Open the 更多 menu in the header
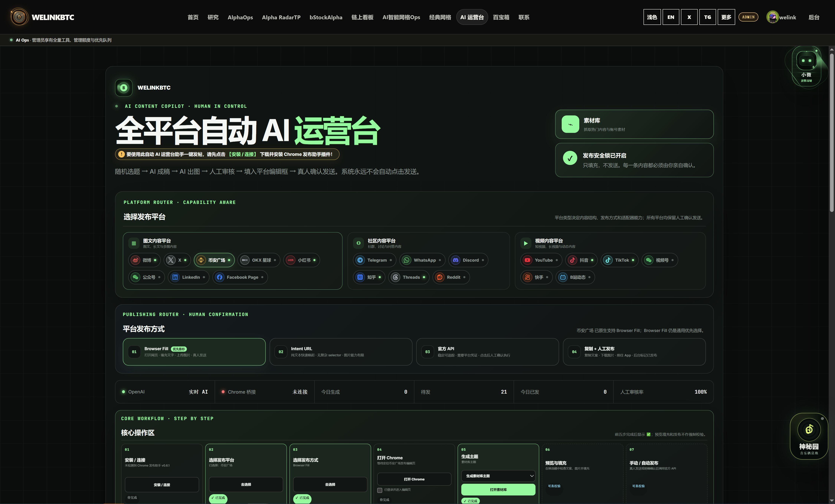 726,17
